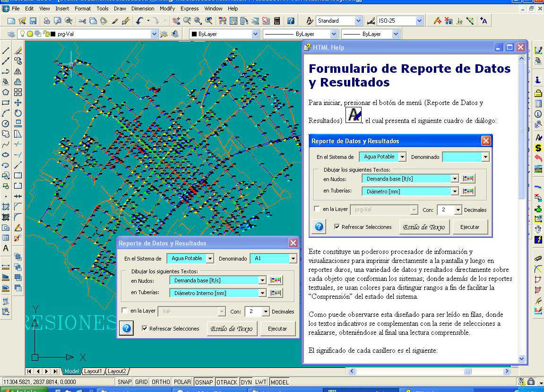Screen dimensions: 544x392
Task: Open the Dimension menu
Action: pyautogui.click(x=144, y=9)
